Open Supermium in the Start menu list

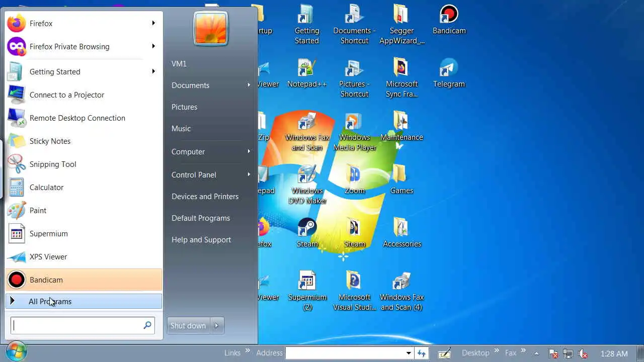(84, 233)
